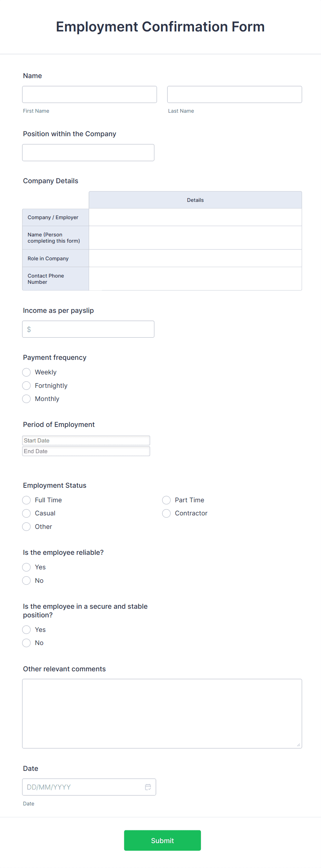Viewport: 321px width, 868px height.
Task: Click the Income as per payslip field
Action: (88, 329)
